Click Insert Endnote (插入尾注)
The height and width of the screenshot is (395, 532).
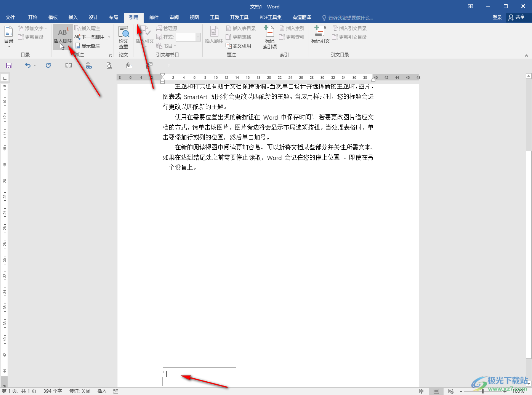(x=87, y=29)
